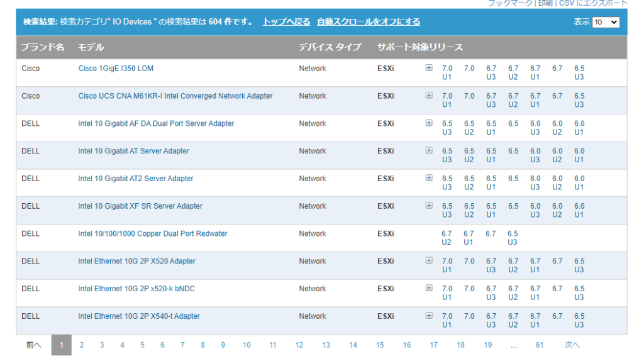Open Intel 10 Gigabit AT Server Adapter link
This screenshot has height=361, width=644.
tap(133, 151)
